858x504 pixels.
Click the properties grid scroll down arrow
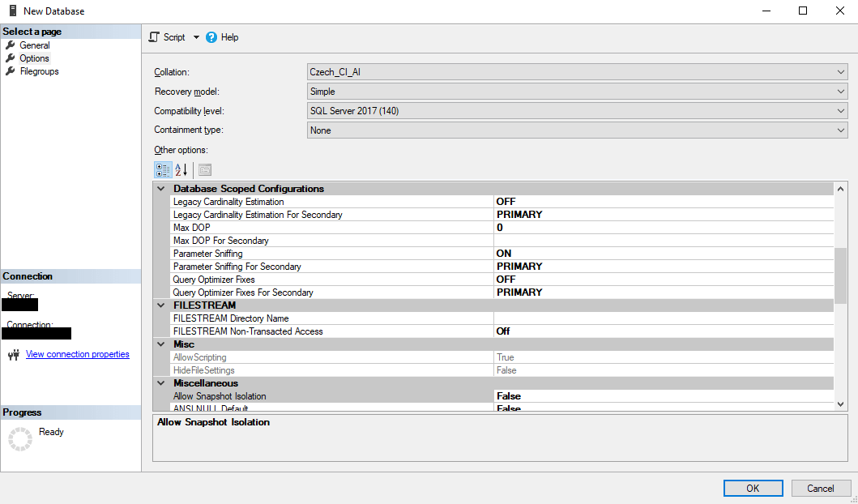point(841,404)
